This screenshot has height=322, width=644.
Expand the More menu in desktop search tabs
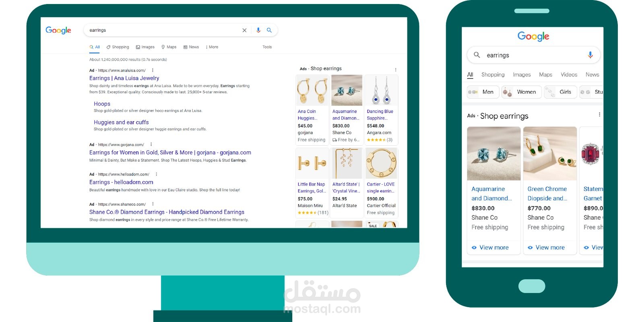212,47
